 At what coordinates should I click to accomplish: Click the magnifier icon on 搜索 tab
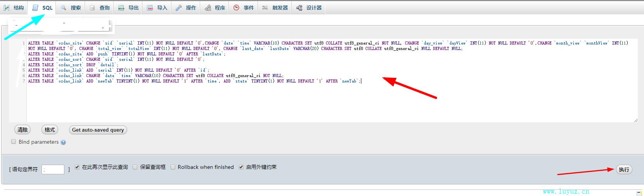tap(64, 8)
